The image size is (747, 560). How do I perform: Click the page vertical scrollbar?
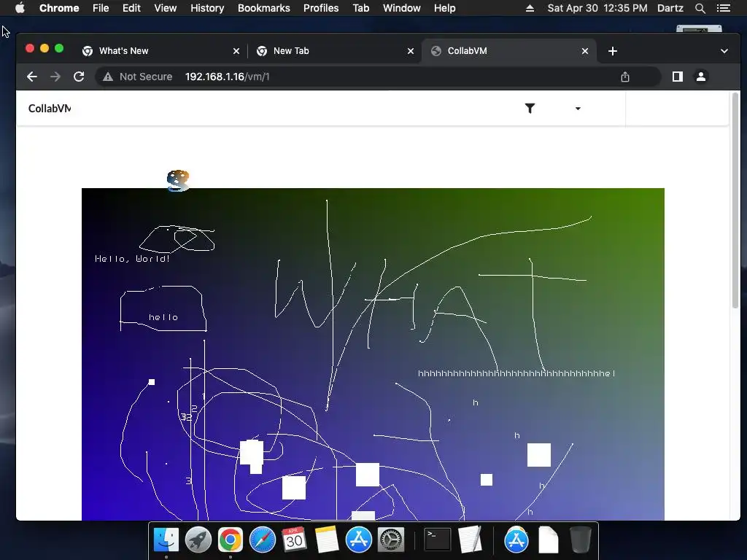tap(735, 200)
